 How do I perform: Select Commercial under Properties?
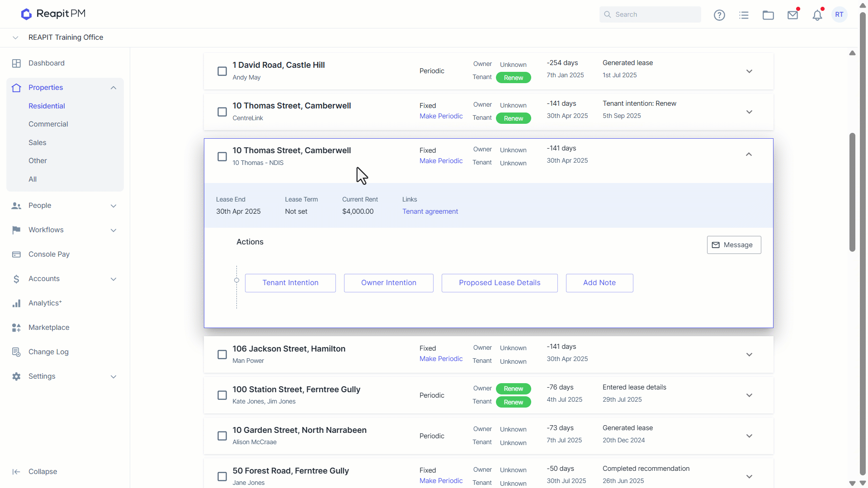pos(48,124)
